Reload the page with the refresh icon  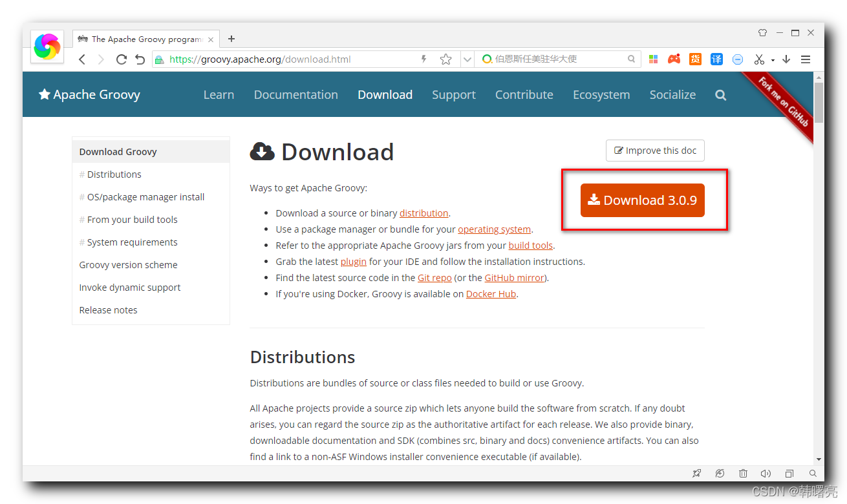pos(121,59)
